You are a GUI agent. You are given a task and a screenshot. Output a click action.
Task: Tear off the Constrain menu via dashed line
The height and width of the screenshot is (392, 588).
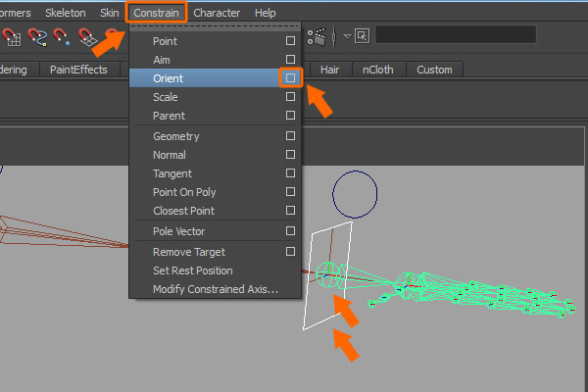click(x=215, y=26)
